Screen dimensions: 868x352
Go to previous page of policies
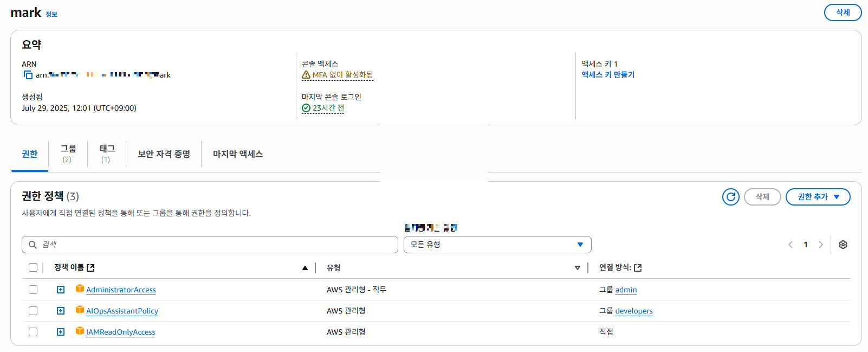point(791,245)
